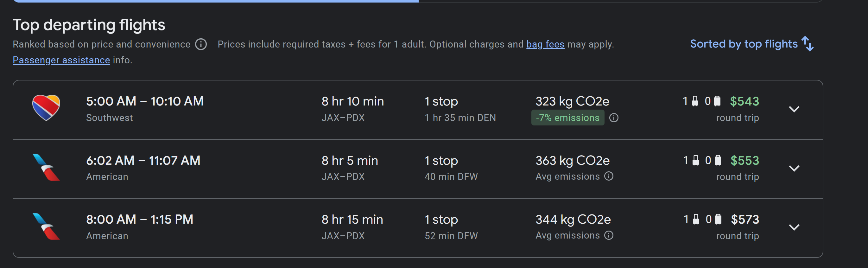Select the $543 round trip price
Viewport: 868px width, 268px height.
pyautogui.click(x=744, y=101)
